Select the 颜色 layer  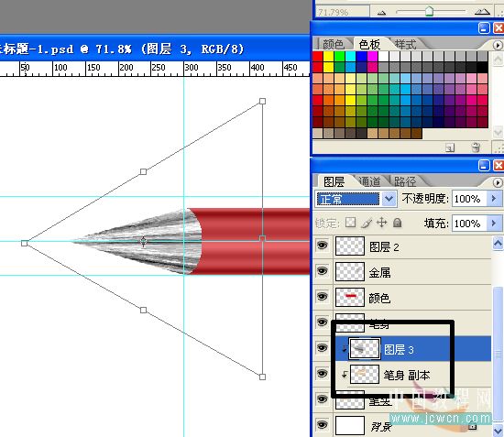[x=412, y=298]
